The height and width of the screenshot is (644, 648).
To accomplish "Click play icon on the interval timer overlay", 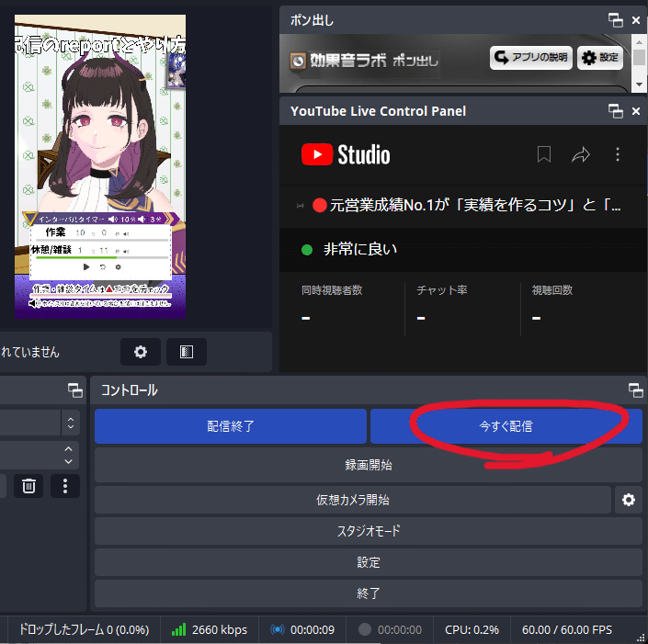I will pyautogui.click(x=86, y=266).
